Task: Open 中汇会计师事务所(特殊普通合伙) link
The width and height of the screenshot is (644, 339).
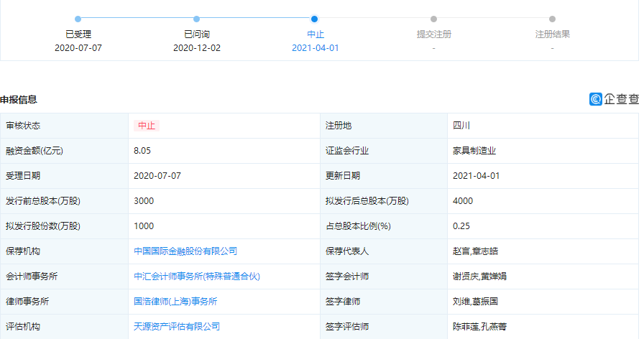Action: coord(196,277)
